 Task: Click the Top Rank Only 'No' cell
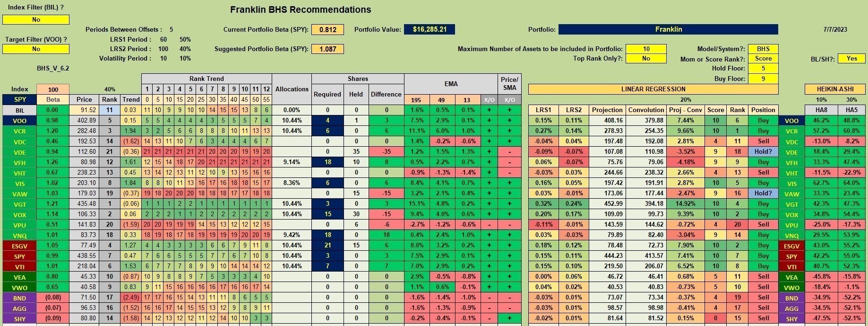(646, 59)
